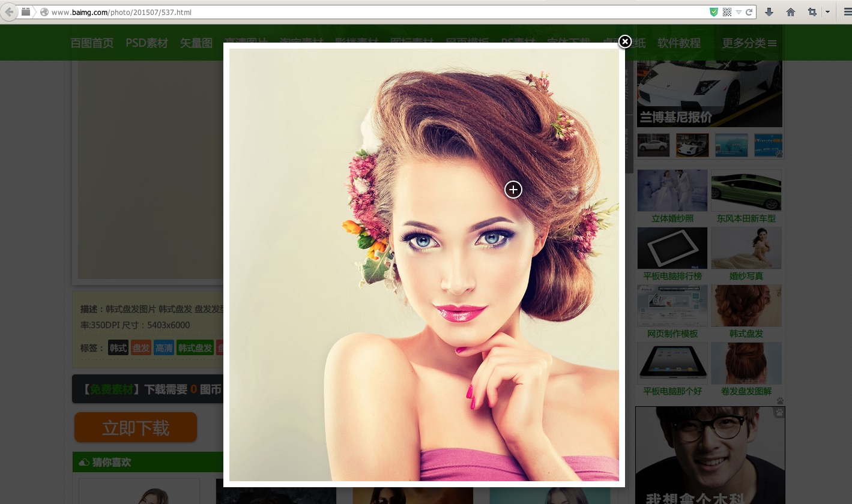The image size is (852, 504).
Task: Expand the crop tool dropdown arrow
Action: (827, 12)
